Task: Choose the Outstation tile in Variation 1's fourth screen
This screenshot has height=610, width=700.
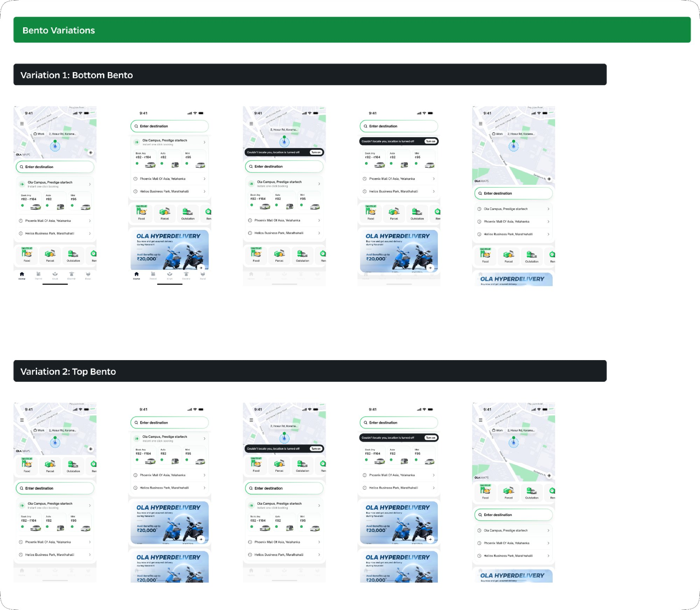Action: coord(417,213)
